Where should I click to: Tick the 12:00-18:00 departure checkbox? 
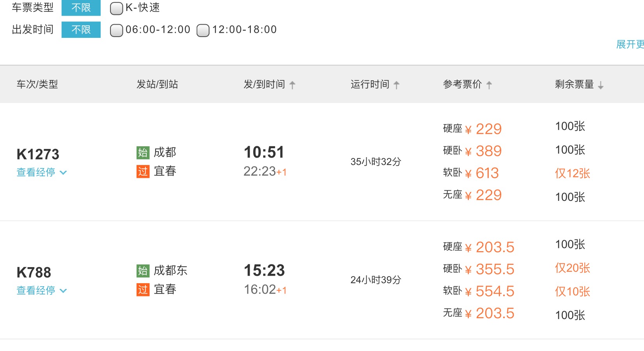click(x=203, y=30)
